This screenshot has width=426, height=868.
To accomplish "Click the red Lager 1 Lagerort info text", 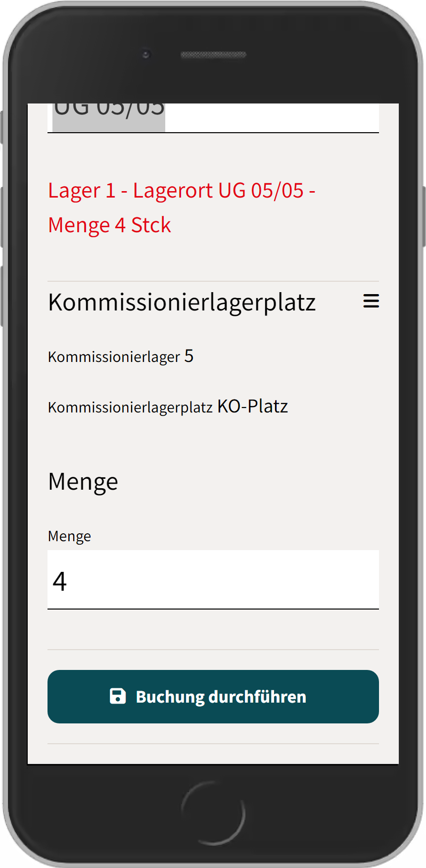I will coord(182,208).
